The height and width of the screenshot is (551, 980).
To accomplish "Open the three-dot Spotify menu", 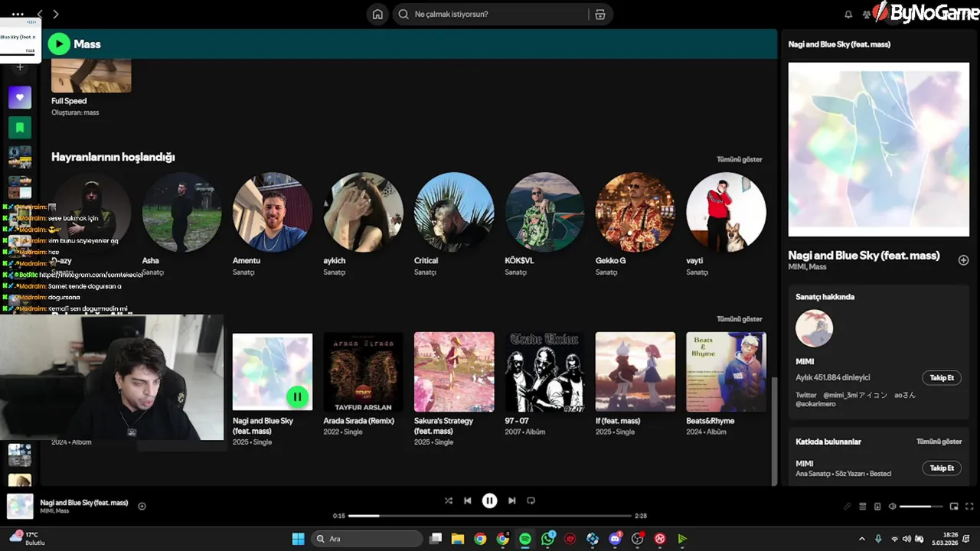I will [18, 14].
